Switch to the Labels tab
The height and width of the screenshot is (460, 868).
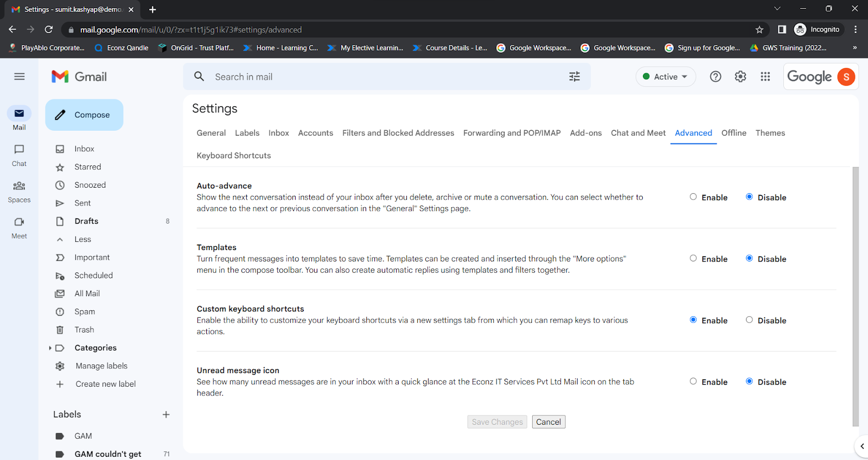[247, 133]
